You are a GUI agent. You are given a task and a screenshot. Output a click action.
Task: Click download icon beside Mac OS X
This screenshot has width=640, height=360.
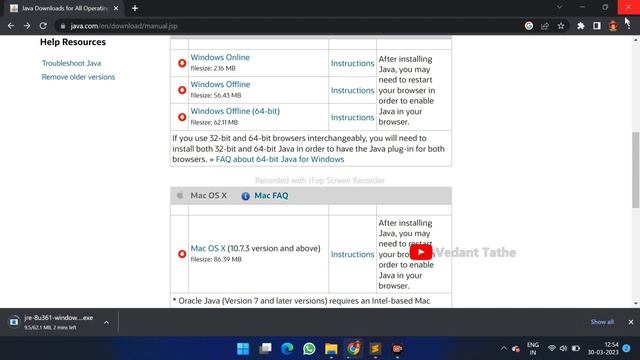point(182,254)
